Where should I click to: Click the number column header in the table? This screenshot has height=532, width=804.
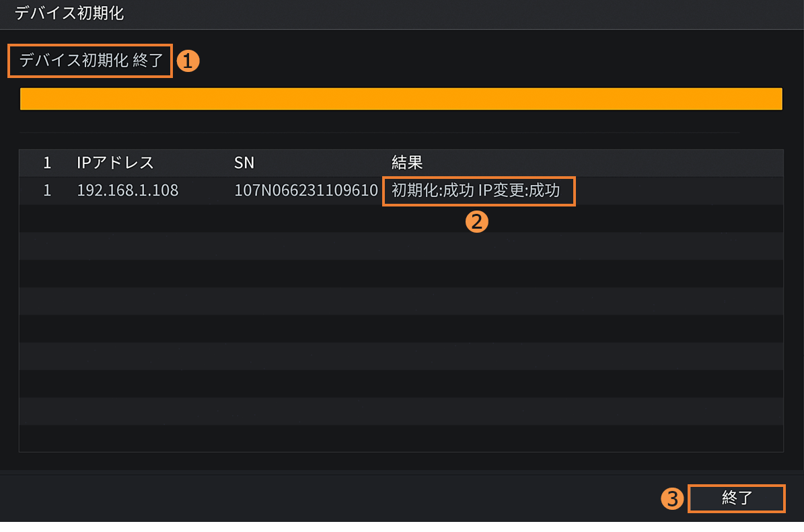pyautogui.click(x=47, y=163)
